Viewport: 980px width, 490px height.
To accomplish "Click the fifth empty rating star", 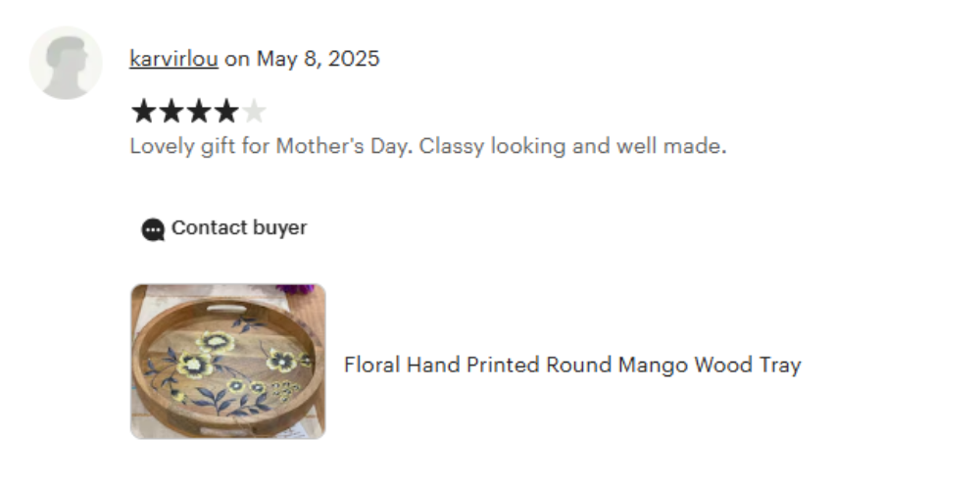I will point(253,112).
